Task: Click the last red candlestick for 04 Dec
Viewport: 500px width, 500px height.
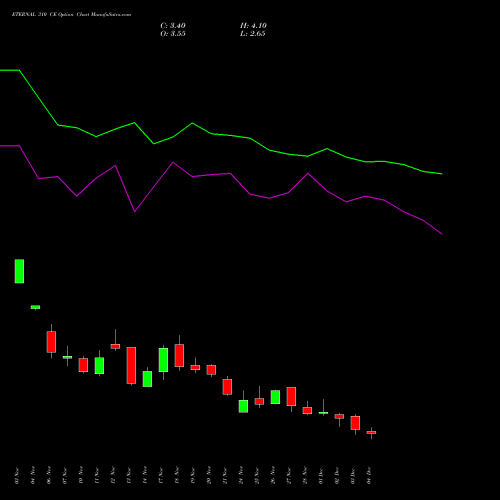Action: (x=371, y=433)
